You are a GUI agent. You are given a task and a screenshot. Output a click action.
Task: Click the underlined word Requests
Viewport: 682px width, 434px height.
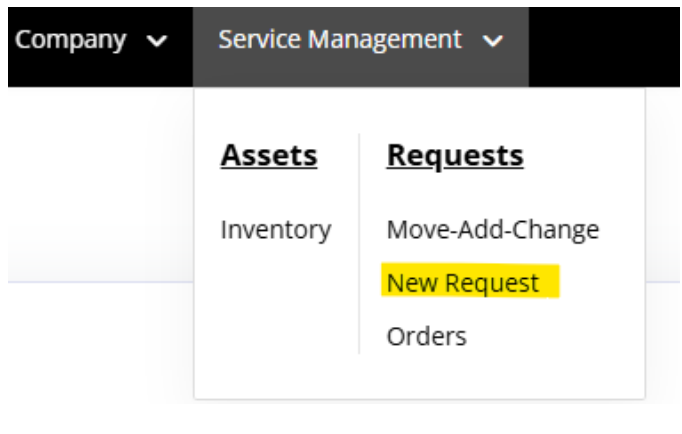pyautogui.click(x=455, y=157)
